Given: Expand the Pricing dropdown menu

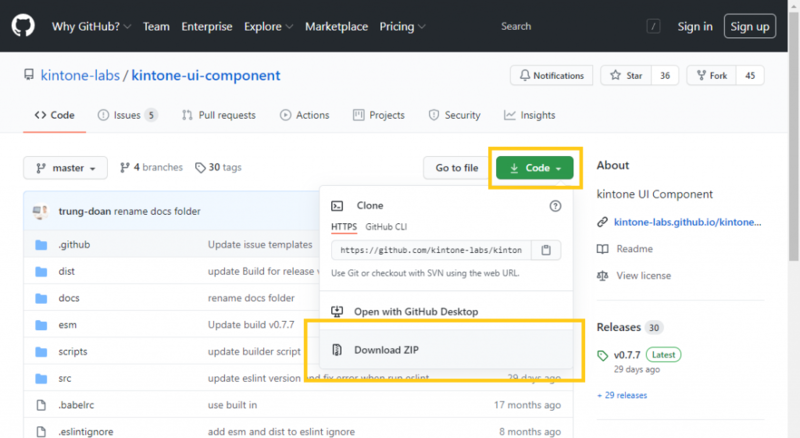Looking at the screenshot, I should click(x=402, y=27).
